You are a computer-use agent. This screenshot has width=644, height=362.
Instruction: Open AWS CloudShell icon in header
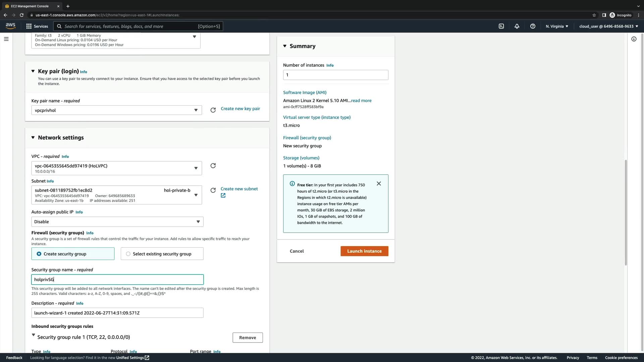pyautogui.click(x=501, y=26)
